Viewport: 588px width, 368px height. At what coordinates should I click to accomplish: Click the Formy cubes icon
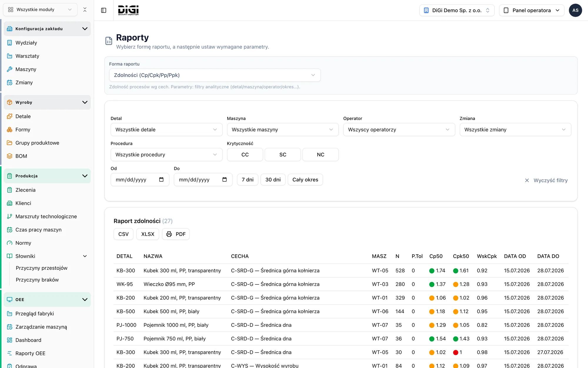tap(10, 130)
